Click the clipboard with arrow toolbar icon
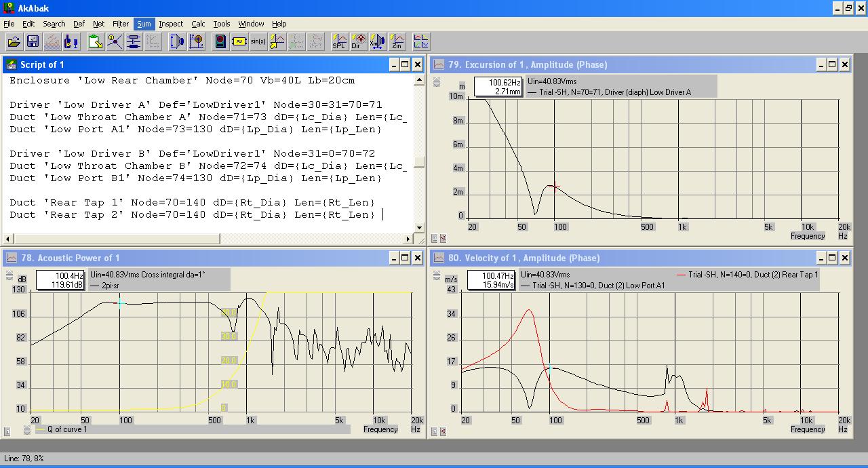This screenshot has width=868, height=468. coord(95,42)
